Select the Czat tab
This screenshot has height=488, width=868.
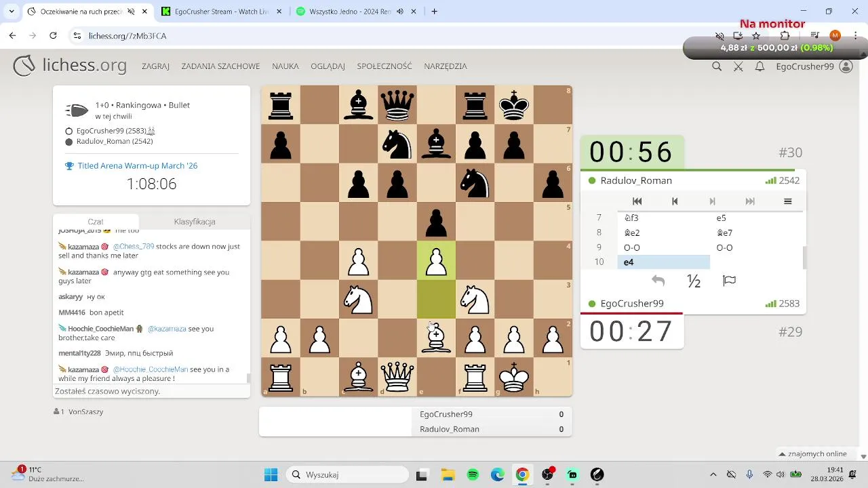[96, 222]
